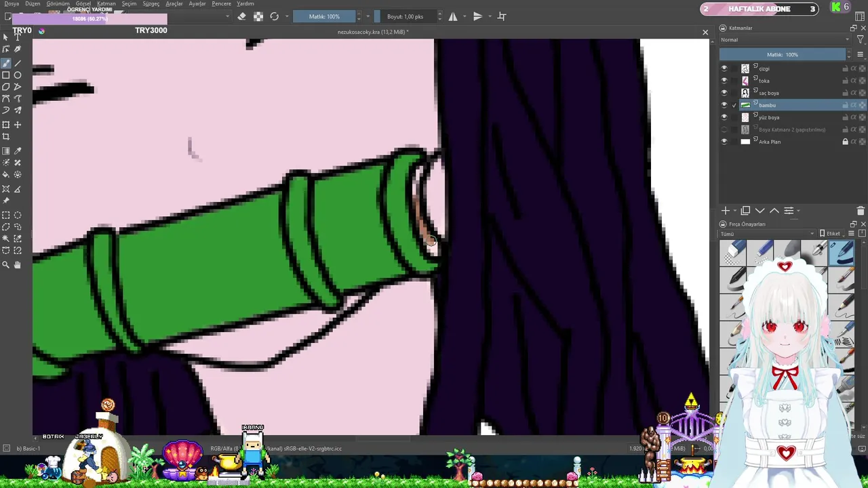This screenshot has height=488, width=868.
Task: Select the Arka Plan layer row
Action: (792, 142)
